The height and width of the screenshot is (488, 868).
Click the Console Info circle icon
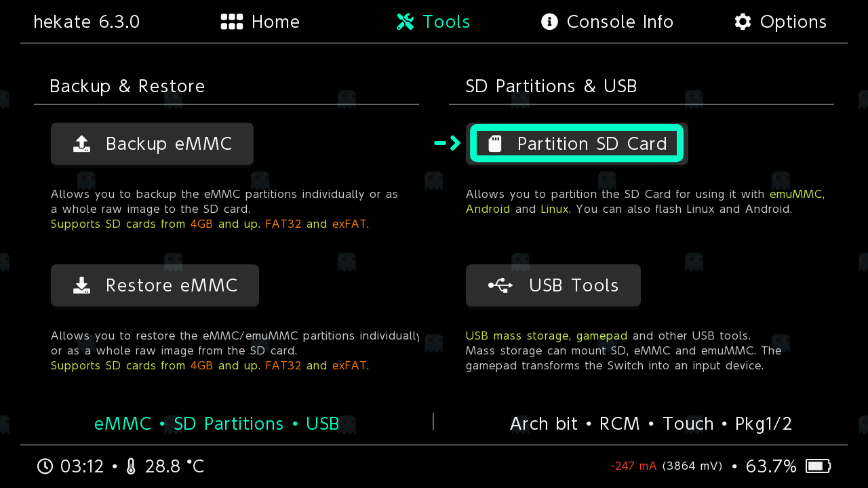pyautogui.click(x=549, y=22)
